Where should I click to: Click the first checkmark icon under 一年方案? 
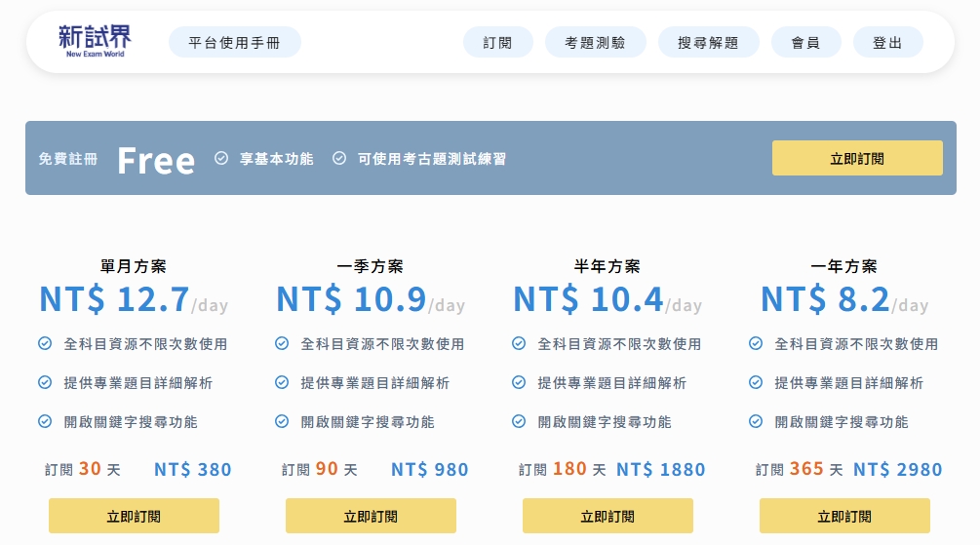pos(756,344)
